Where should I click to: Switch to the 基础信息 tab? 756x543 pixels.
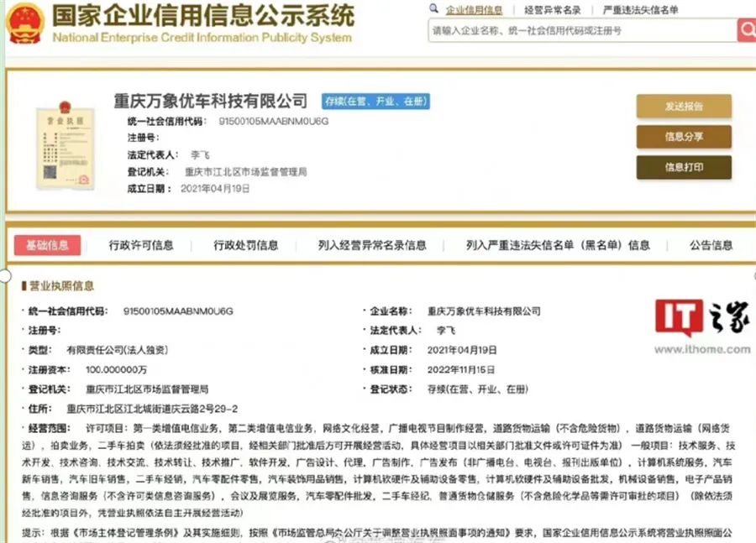coord(47,245)
